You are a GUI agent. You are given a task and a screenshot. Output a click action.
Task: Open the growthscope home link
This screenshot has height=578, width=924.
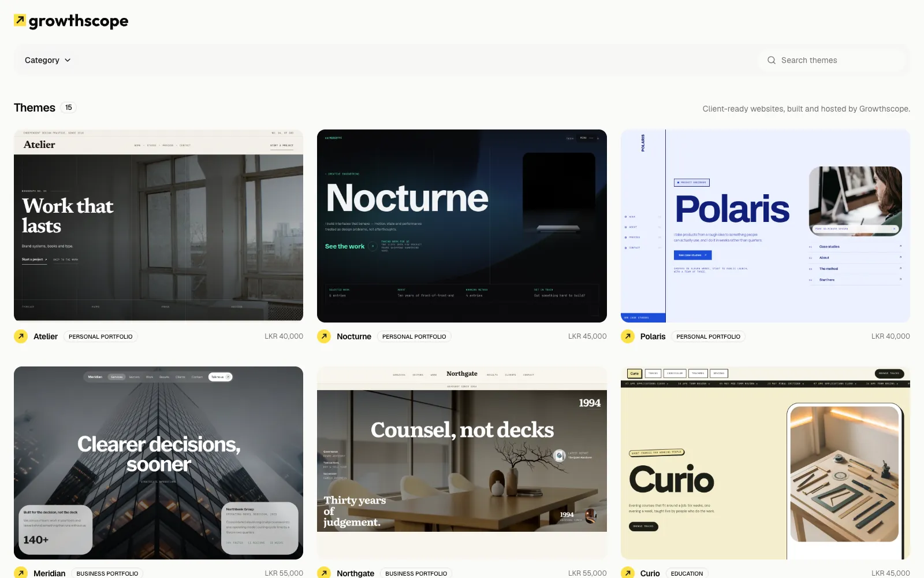(71, 21)
